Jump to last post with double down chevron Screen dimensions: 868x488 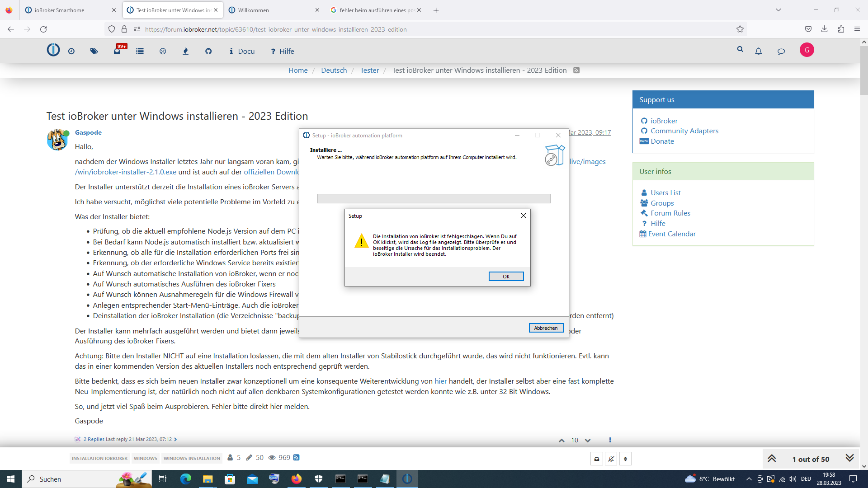(x=850, y=458)
